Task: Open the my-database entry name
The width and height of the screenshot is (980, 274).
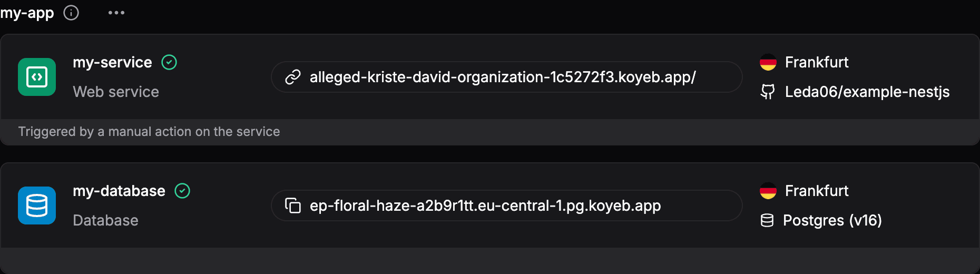Action: coord(119,191)
